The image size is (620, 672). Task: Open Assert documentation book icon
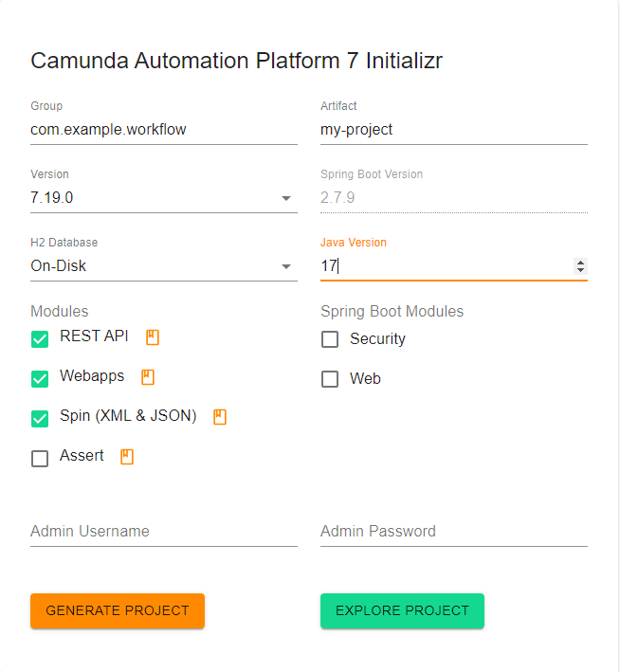[x=127, y=456]
